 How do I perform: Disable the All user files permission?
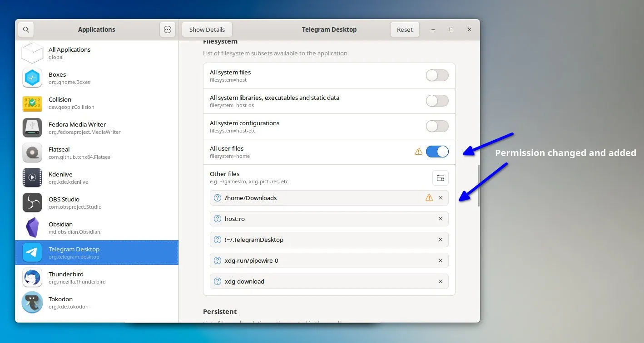(x=437, y=152)
